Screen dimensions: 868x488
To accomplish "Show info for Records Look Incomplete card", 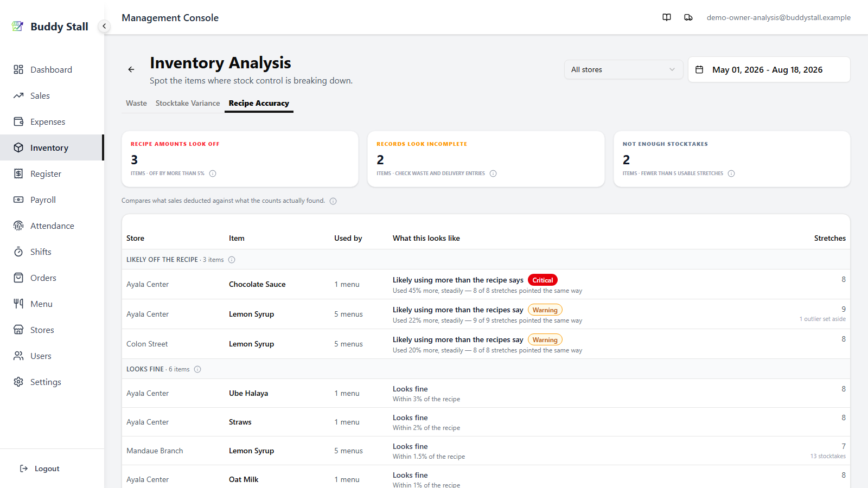I will click(493, 174).
